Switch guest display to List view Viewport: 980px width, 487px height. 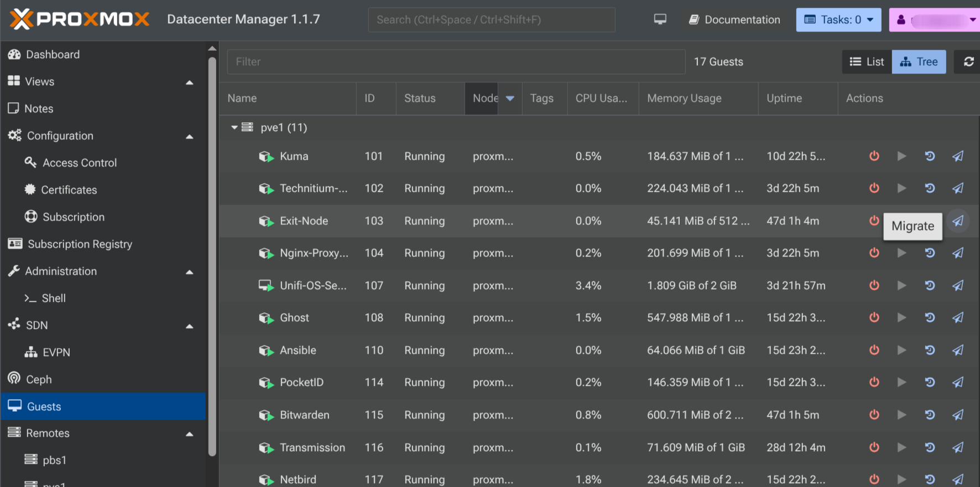click(867, 62)
